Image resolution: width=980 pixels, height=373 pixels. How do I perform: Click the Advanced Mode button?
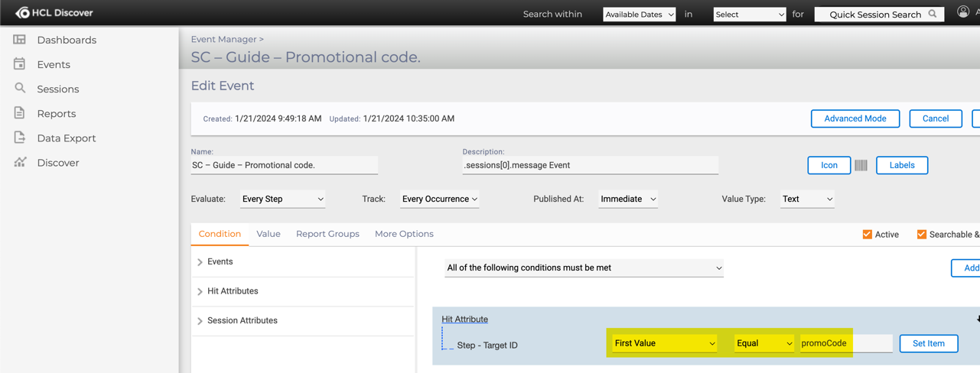tap(855, 118)
